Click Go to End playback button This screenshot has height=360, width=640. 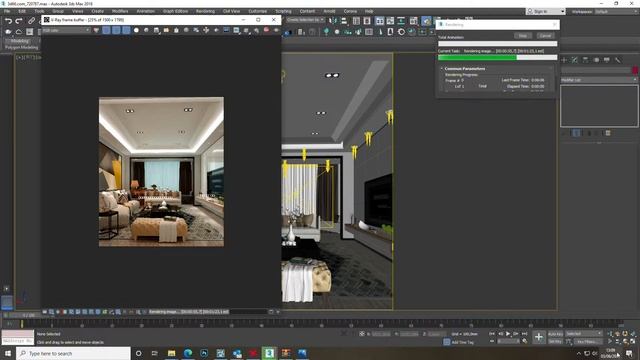[x=524, y=334]
